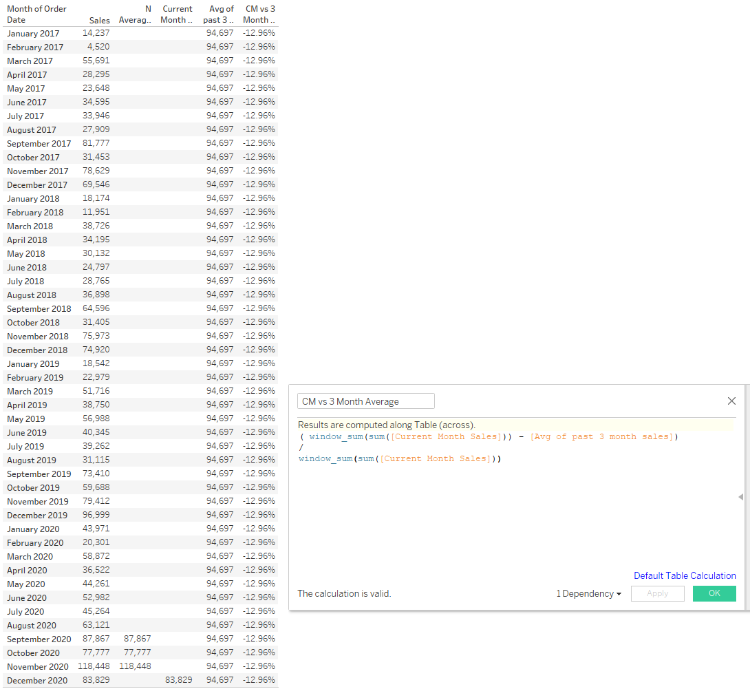Image resolution: width=750 pixels, height=700 pixels.
Task: Select the November 2018 row label
Action: 37,337
